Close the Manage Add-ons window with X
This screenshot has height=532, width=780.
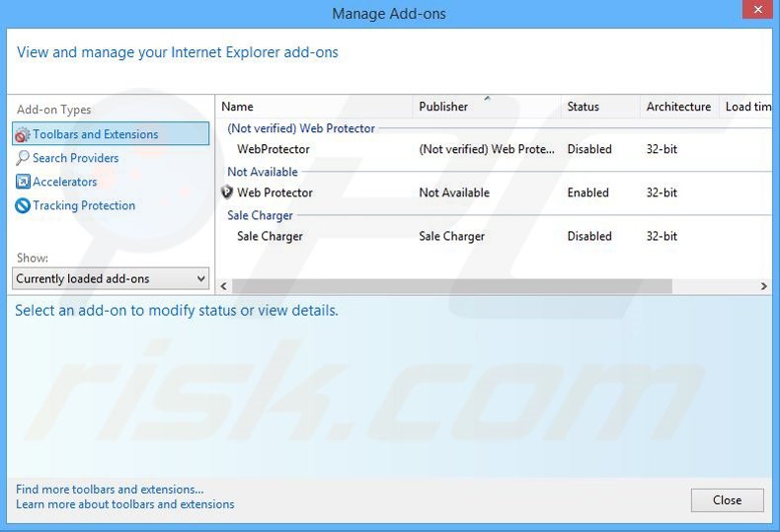pyautogui.click(x=757, y=10)
